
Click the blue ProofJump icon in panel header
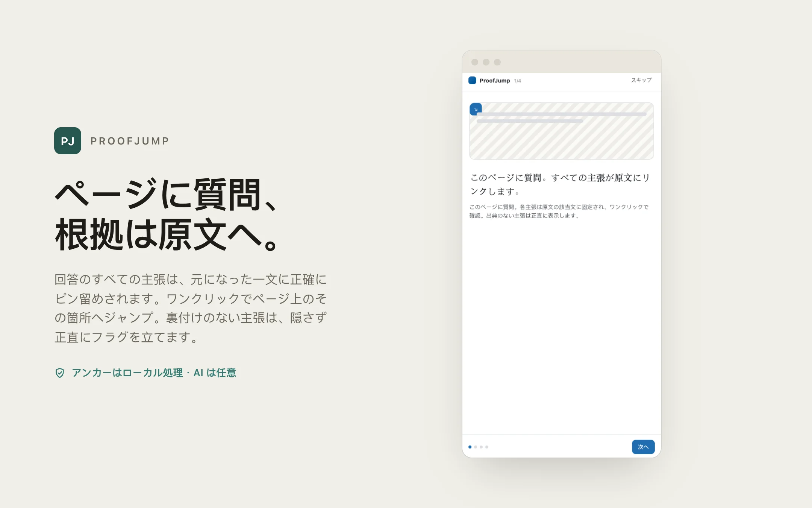tap(472, 81)
